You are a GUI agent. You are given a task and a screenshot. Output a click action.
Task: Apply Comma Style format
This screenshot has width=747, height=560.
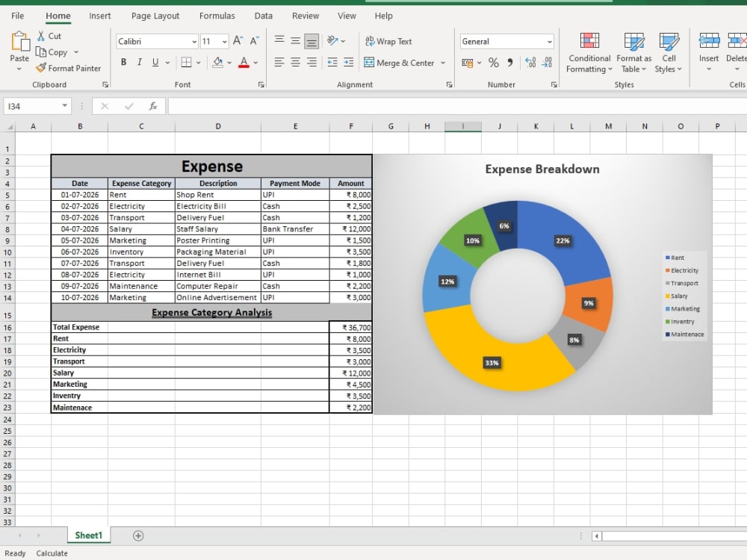[x=510, y=63]
